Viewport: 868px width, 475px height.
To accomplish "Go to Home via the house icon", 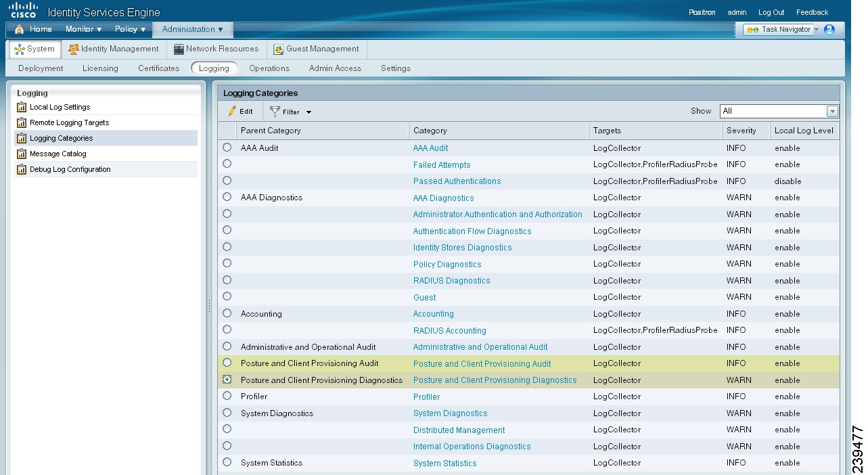I will pos(19,29).
